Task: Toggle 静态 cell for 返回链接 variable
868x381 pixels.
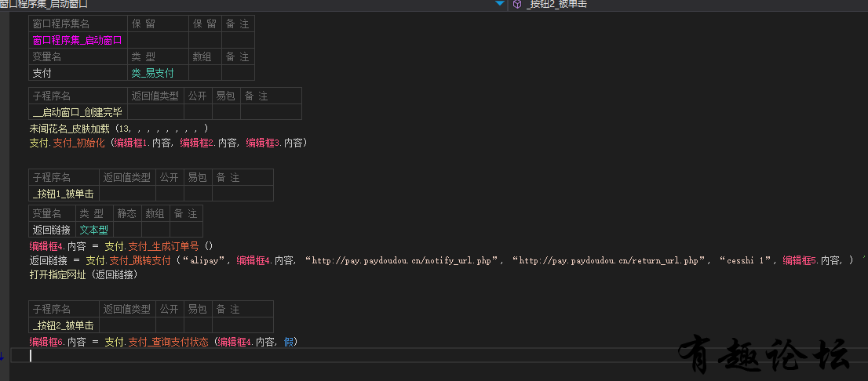Action: pos(127,230)
